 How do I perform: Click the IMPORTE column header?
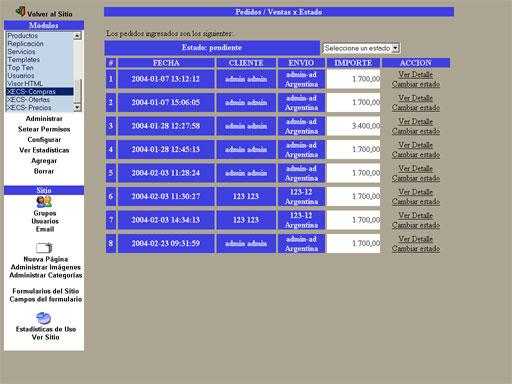353,63
